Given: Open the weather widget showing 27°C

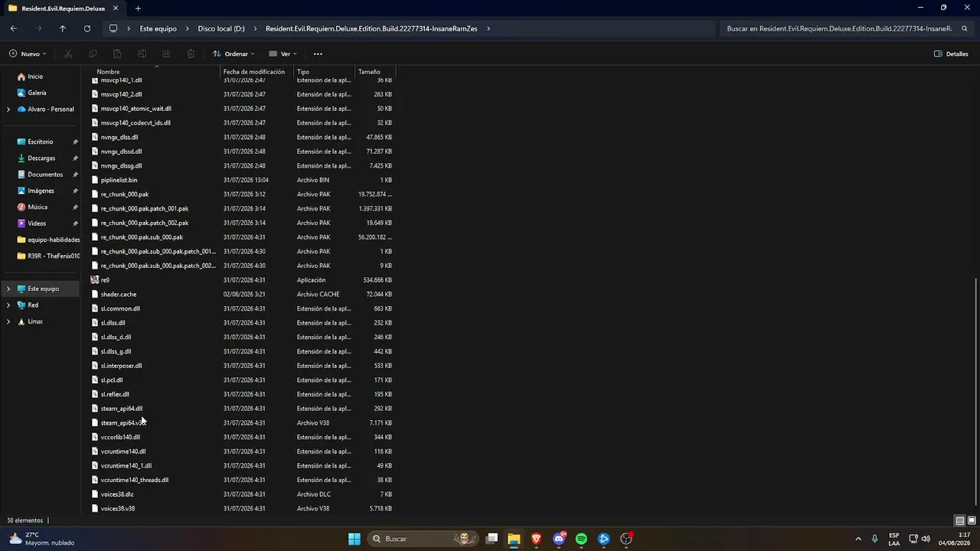Looking at the screenshot, I should [x=41, y=539].
